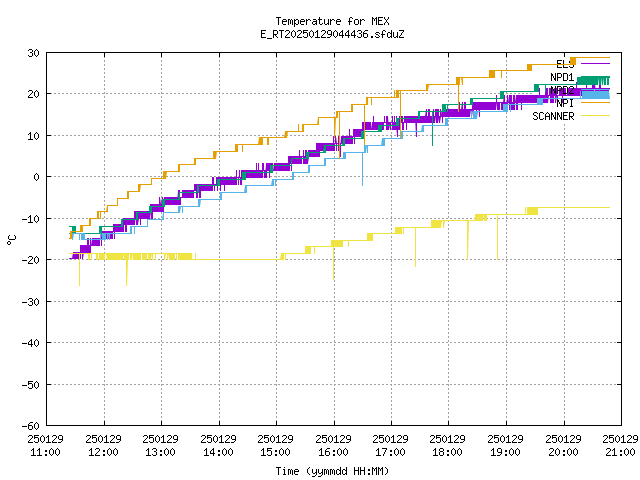Viewport: 640px width, 480px height.
Task: Click the x-axis tick label 250129 19:00
Action: [506, 446]
